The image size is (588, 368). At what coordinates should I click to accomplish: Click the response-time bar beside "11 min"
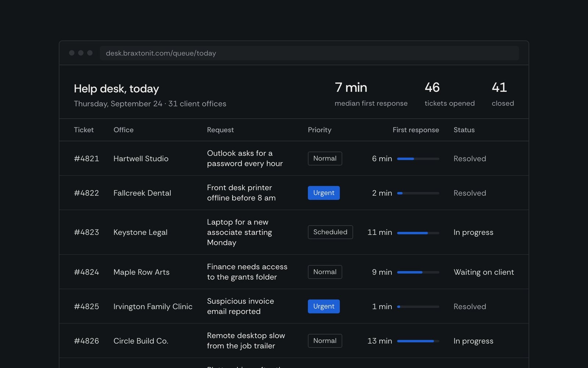click(x=418, y=233)
